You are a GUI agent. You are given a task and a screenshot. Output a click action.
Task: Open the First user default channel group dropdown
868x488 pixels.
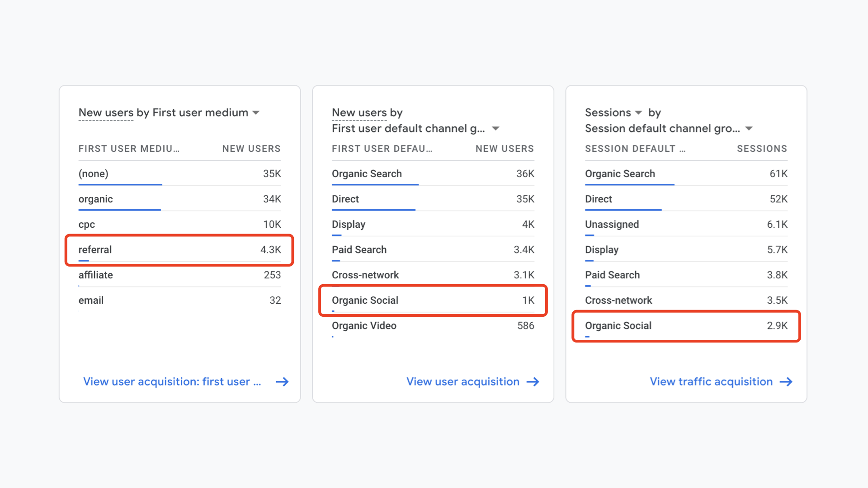point(495,129)
